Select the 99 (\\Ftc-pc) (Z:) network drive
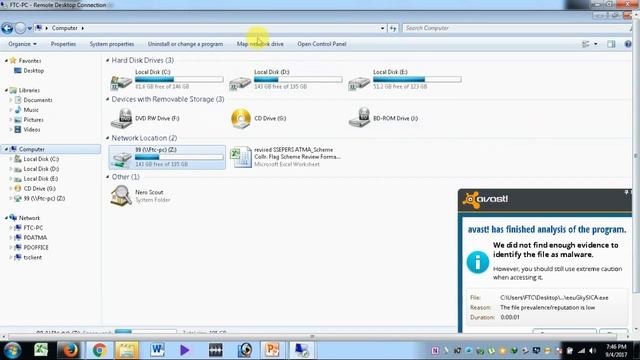Image resolution: width=640 pixels, height=360 pixels. [x=167, y=157]
